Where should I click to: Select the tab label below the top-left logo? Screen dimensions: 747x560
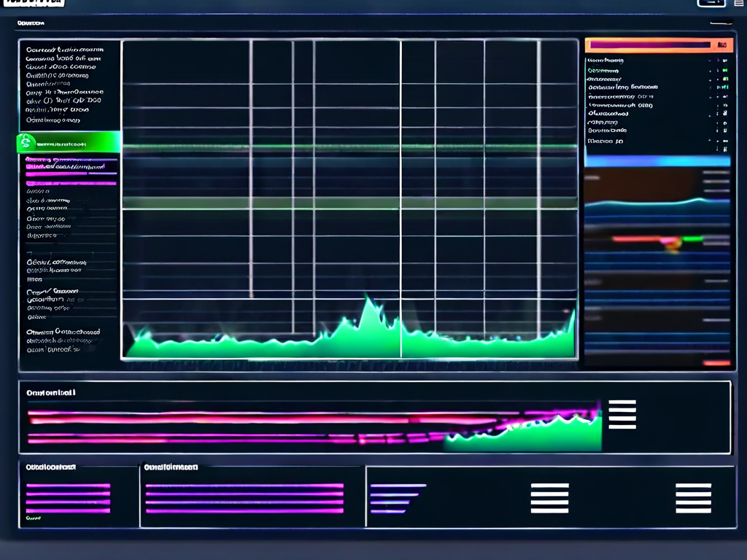31,23
